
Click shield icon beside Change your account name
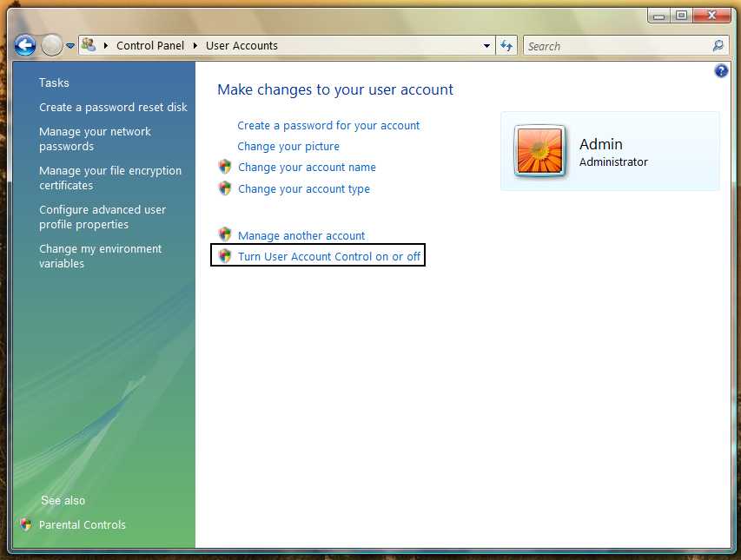click(x=225, y=166)
